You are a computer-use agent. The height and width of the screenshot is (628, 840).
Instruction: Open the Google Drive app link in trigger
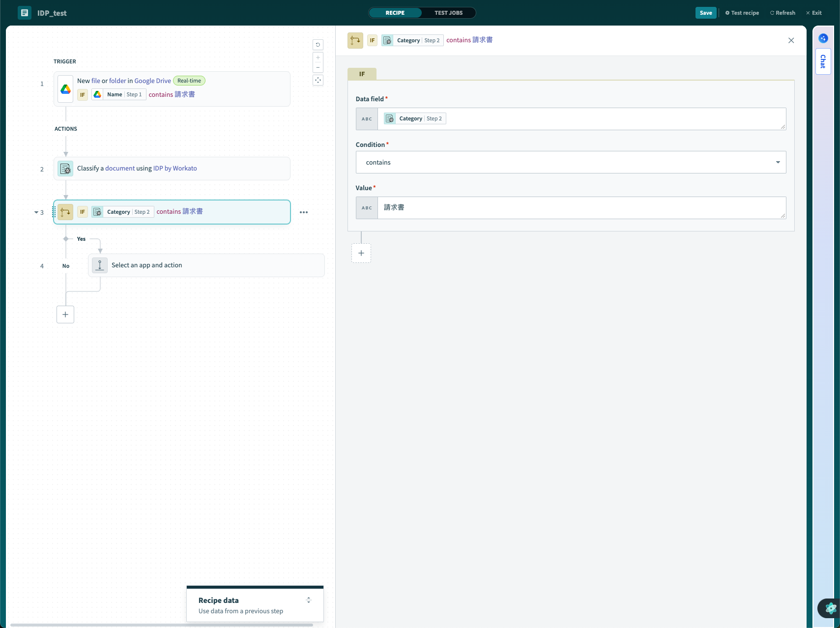click(x=152, y=81)
